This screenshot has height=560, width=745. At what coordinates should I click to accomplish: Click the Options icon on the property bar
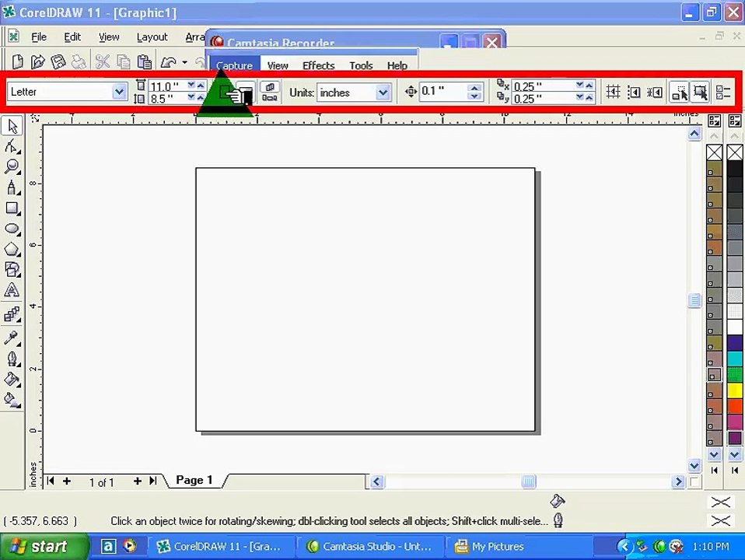click(x=722, y=93)
